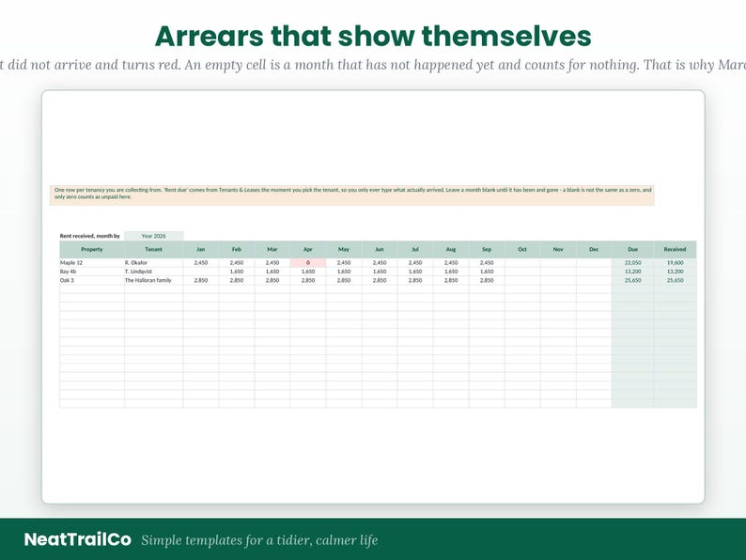The width and height of the screenshot is (746, 560).
Task: Select Bay 4b's Apr value 1,650
Action: pos(308,272)
